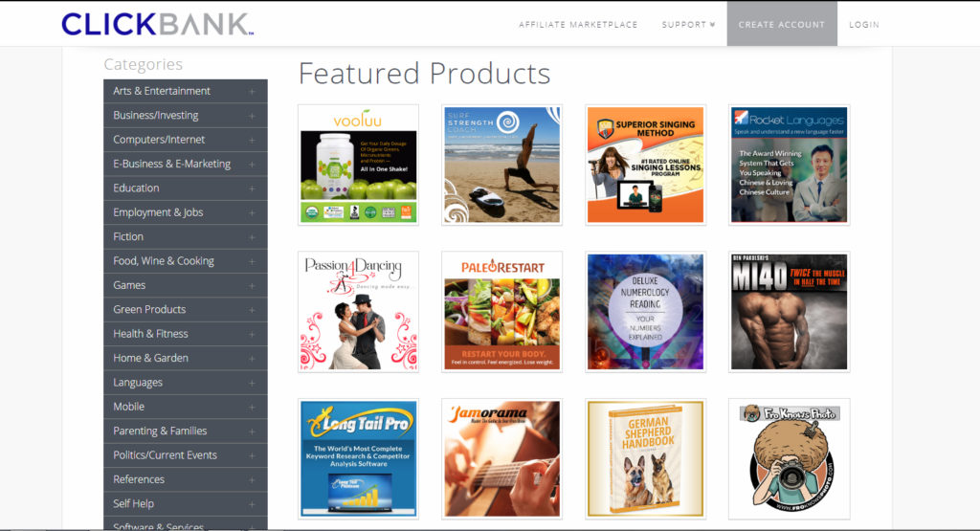
Task: Expand the Languages category plus icon
Action: pos(252,383)
